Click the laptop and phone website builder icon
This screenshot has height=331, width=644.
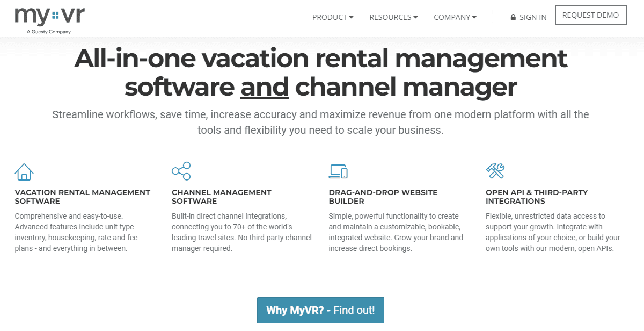(338, 171)
